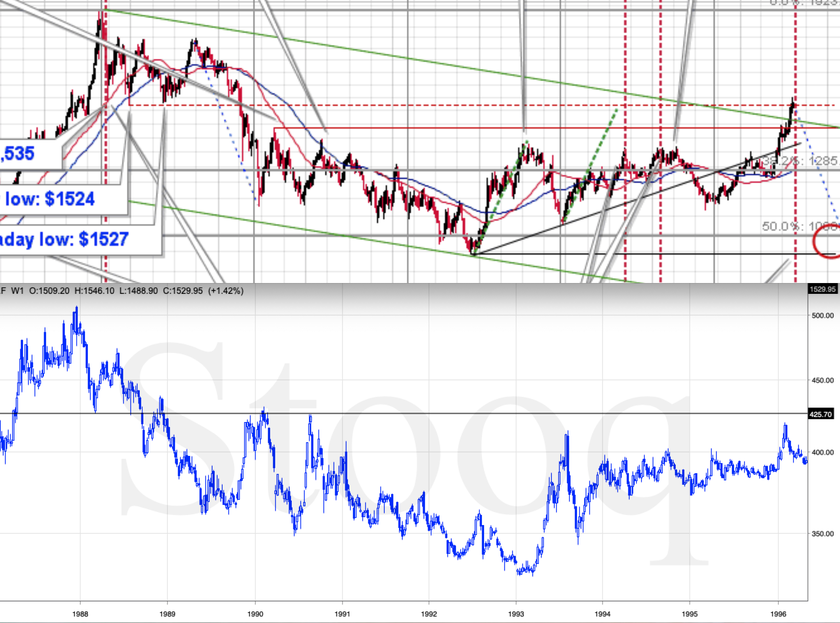840x623 pixels.
Task: Click the 500.00 price axis label
Action: click(x=823, y=315)
